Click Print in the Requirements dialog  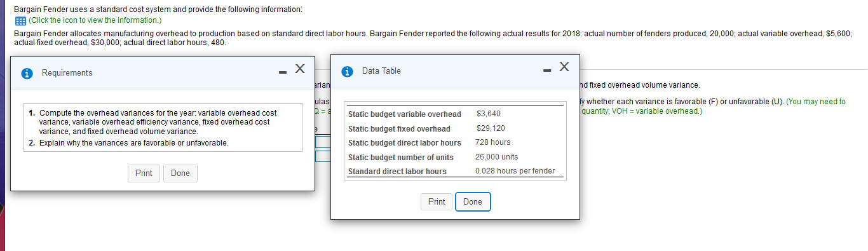point(144,173)
